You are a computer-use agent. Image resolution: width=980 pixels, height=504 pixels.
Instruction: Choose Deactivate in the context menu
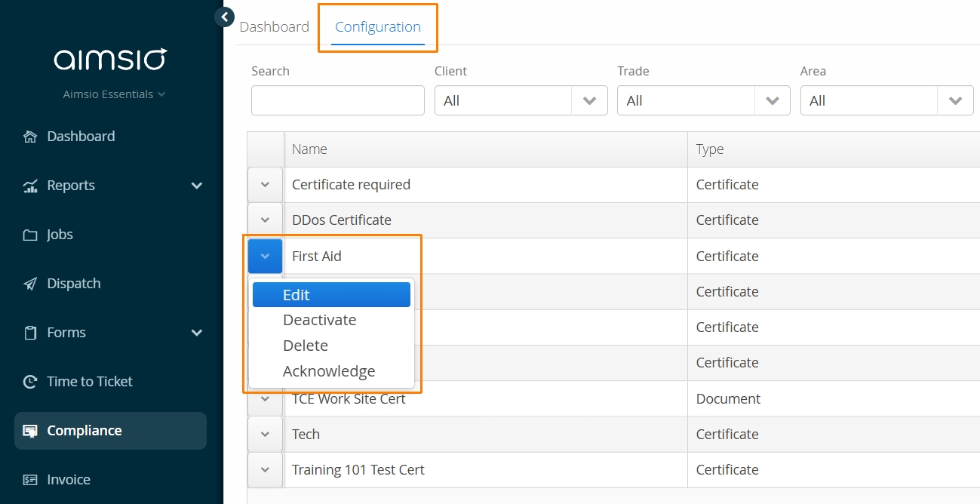tap(331, 320)
